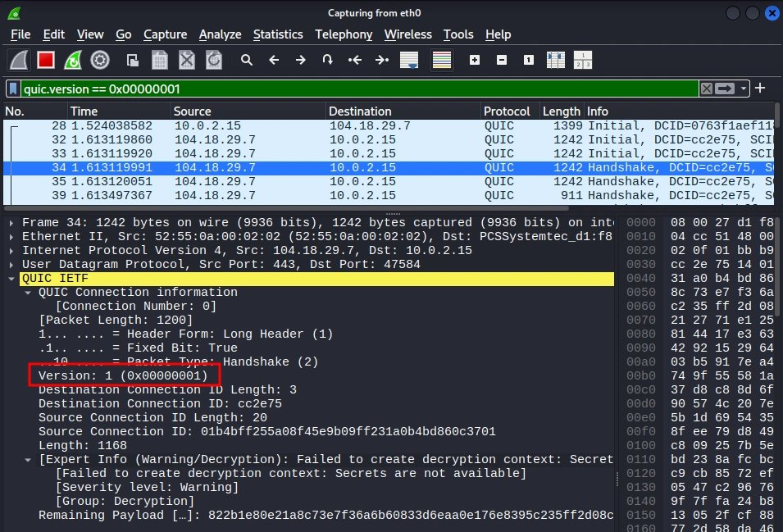Add a filter button with plus

coord(760,88)
